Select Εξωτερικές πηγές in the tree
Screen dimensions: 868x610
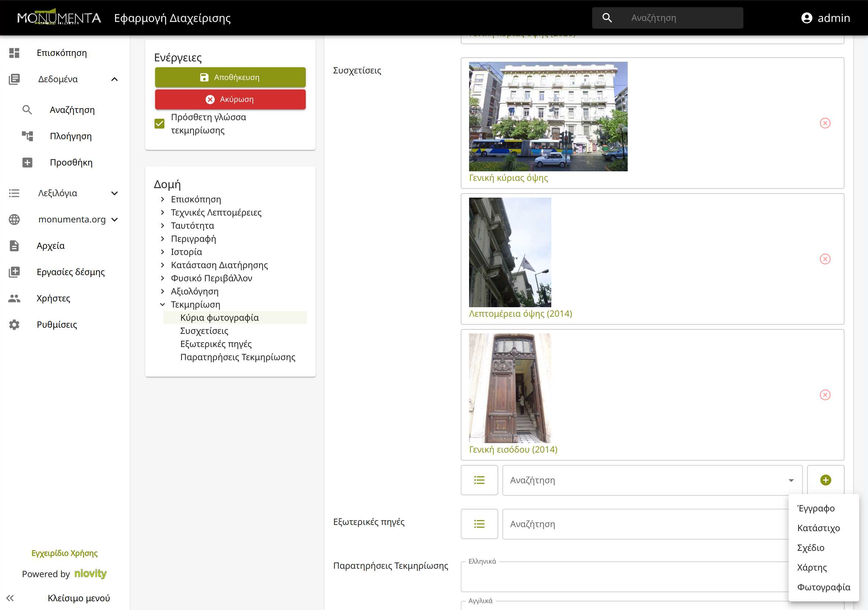click(x=216, y=344)
